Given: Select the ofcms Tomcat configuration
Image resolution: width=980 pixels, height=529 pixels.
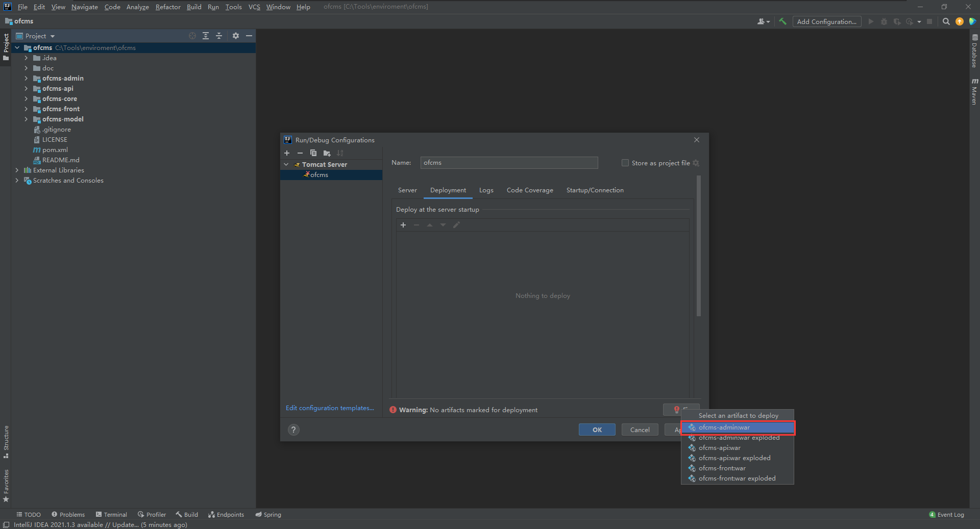Looking at the screenshot, I should click(x=331, y=175).
